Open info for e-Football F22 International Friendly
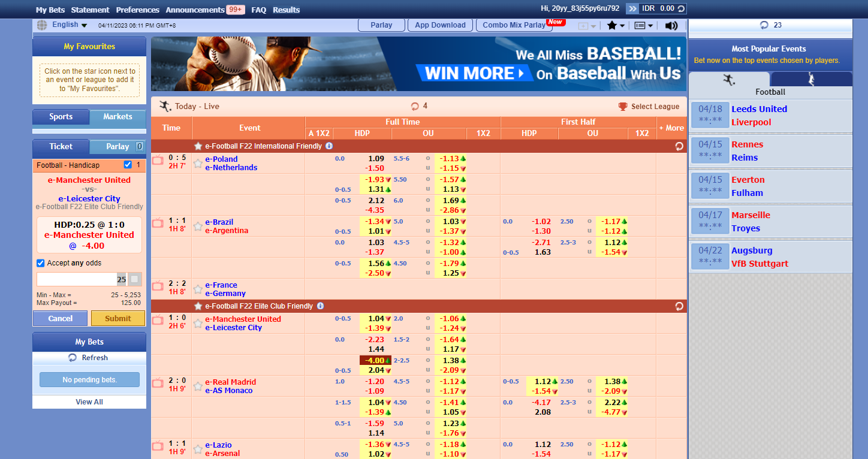 point(329,146)
